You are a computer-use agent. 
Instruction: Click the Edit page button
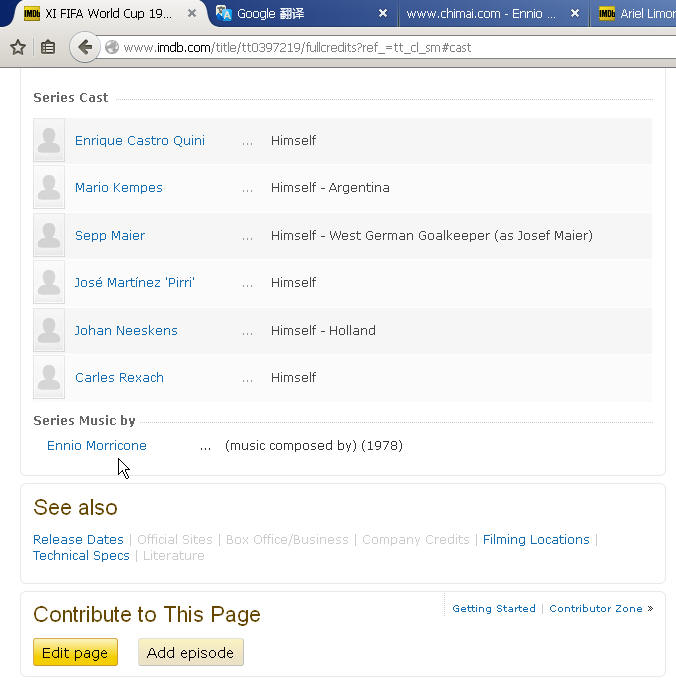click(75, 652)
